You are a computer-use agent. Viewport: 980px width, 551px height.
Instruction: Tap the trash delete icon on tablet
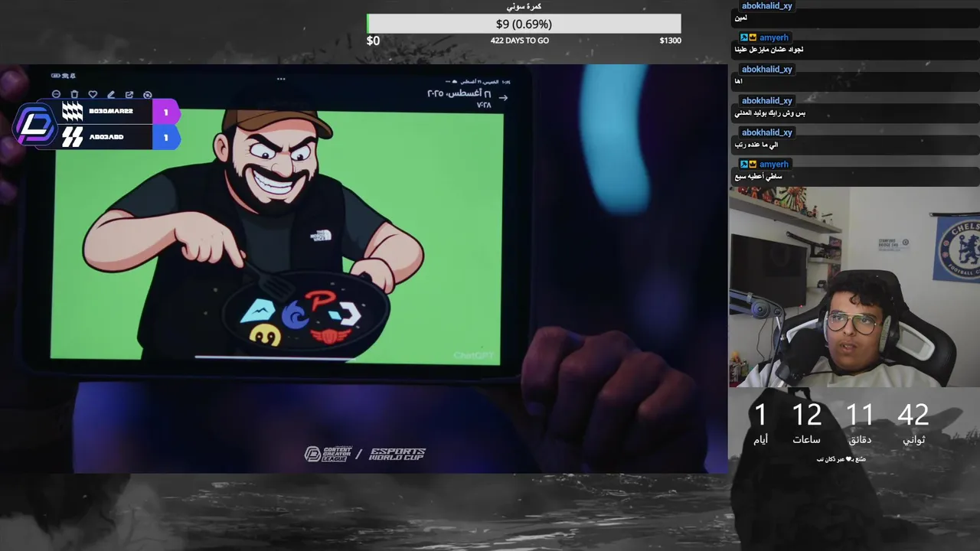pyautogui.click(x=74, y=95)
